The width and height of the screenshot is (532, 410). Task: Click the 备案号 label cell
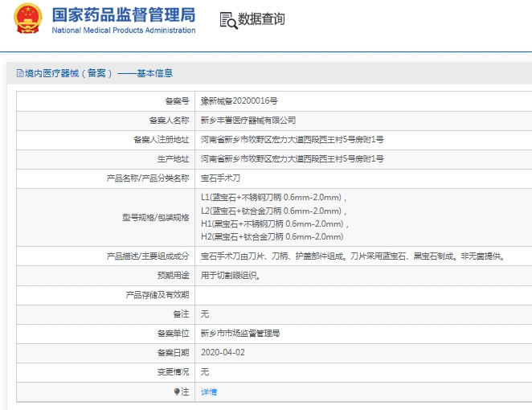105,100
